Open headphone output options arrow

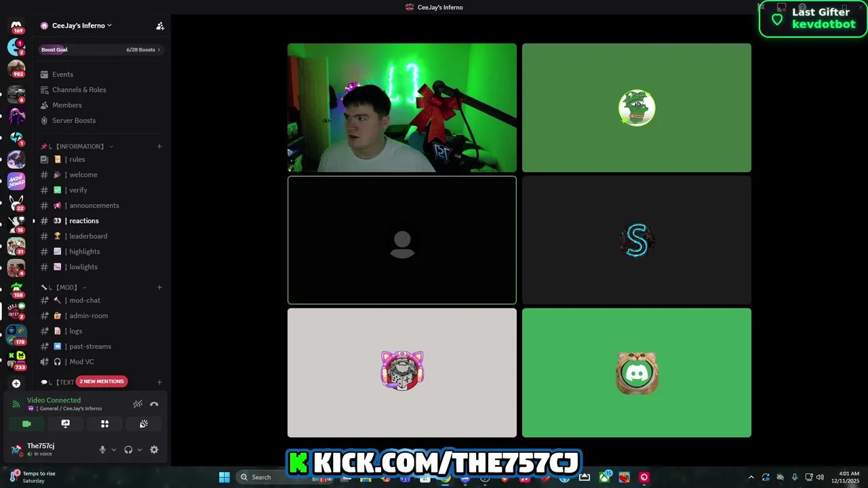(140, 449)
